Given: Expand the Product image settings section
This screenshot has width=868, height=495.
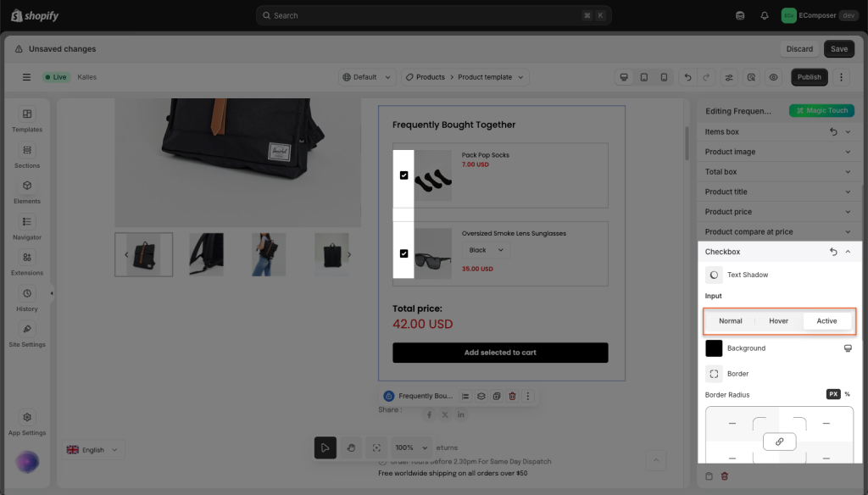Looking at the screenshot, I should (x=777, y=152).
